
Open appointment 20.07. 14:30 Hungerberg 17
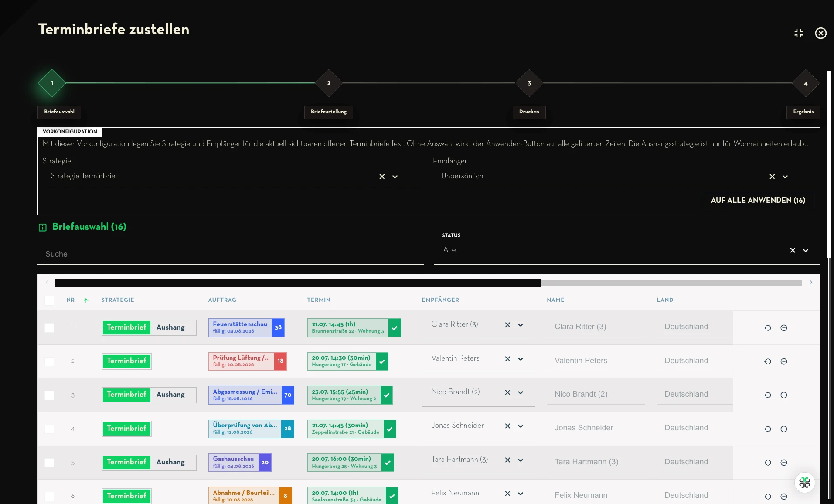point(347,361)
